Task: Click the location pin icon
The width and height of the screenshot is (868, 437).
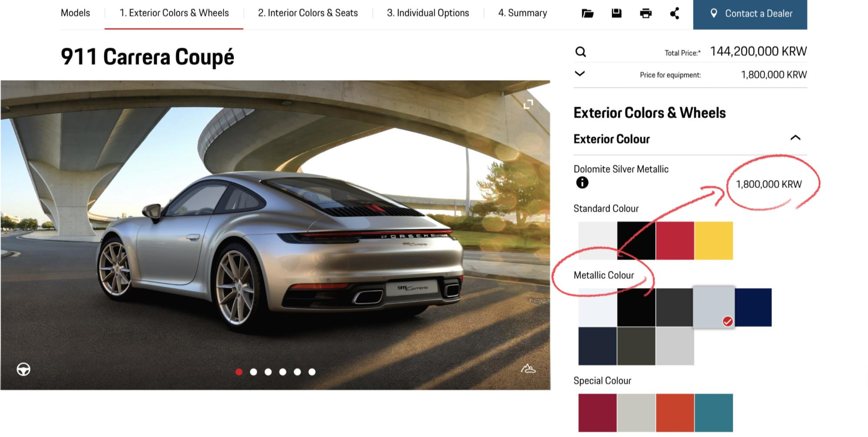Action: click(x=713, y=13)
